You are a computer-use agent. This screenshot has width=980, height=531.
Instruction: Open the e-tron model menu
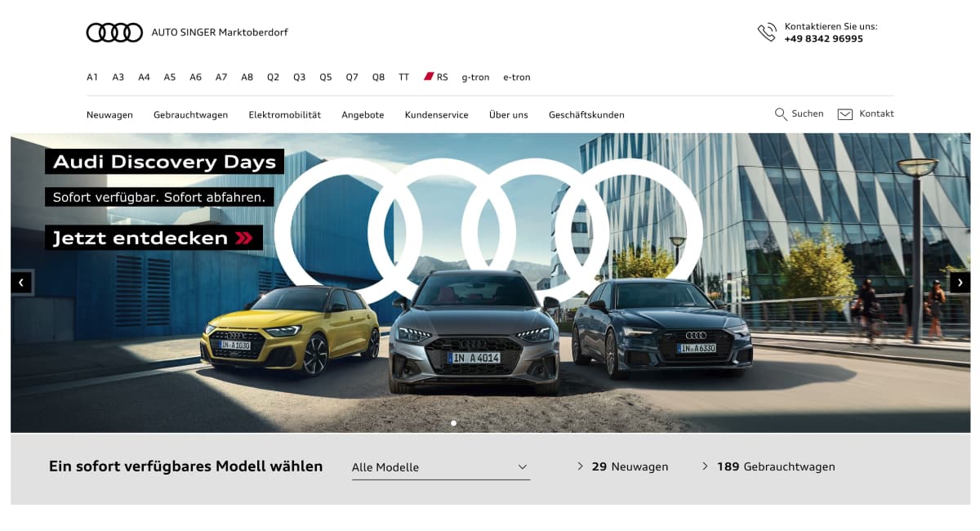pos(517,78)
